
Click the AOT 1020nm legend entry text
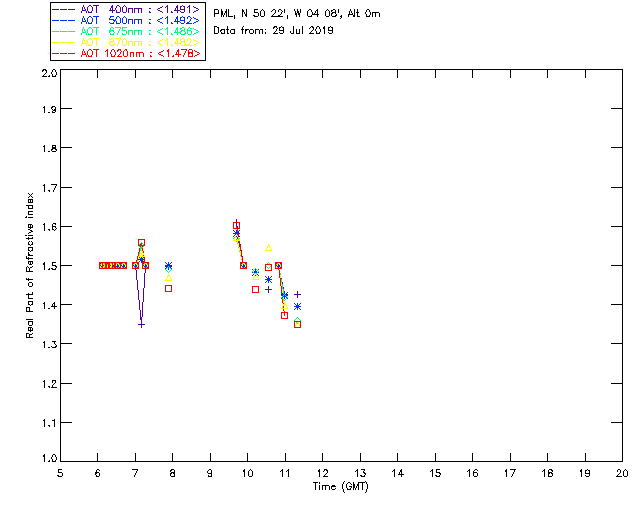[x=140, y=53]
